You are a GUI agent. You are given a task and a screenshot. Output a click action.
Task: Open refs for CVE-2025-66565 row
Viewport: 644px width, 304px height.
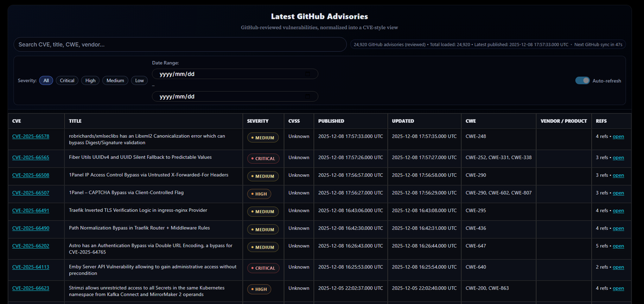(618, 158)
